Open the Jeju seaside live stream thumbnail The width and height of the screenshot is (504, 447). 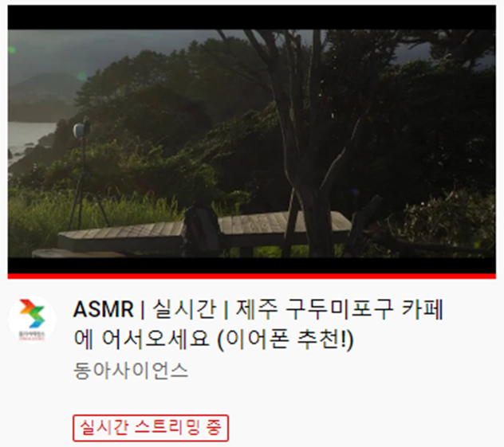pyautogui.click(x=252, y=142)
